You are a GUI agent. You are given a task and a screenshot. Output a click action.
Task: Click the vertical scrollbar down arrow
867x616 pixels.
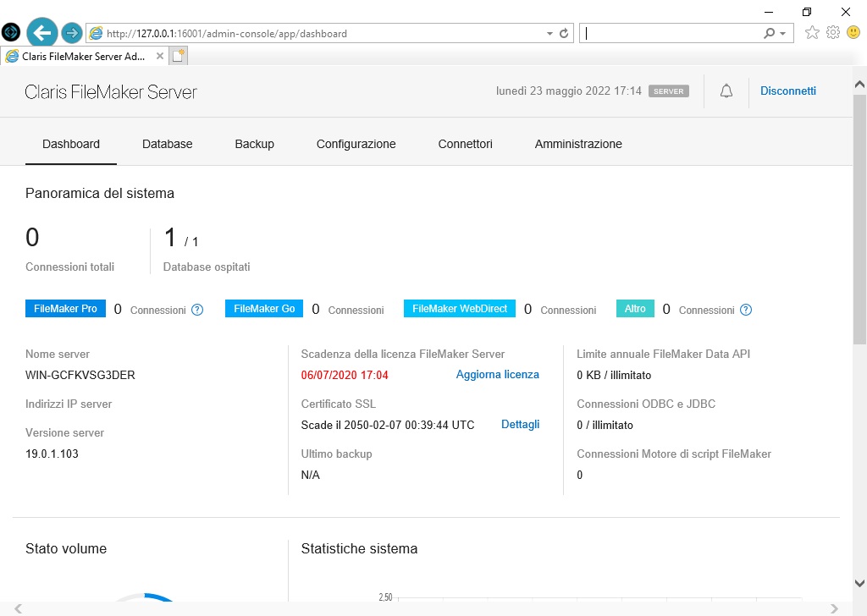(860, 583)
